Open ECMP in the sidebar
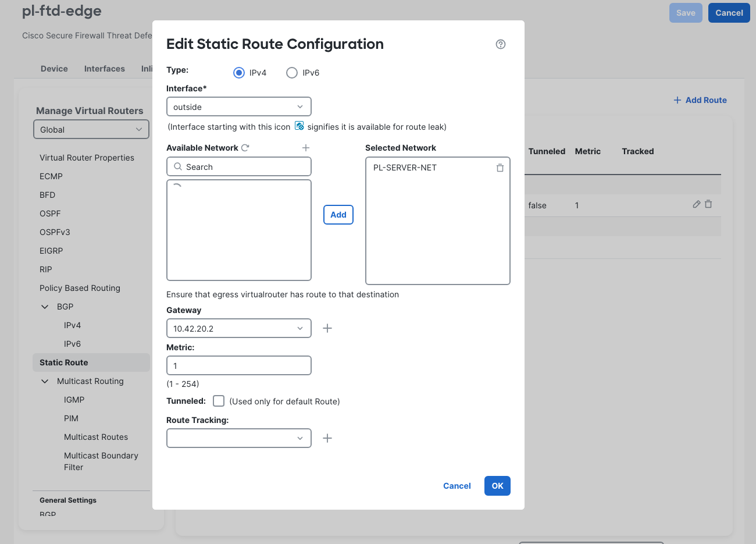 (51, 176)
